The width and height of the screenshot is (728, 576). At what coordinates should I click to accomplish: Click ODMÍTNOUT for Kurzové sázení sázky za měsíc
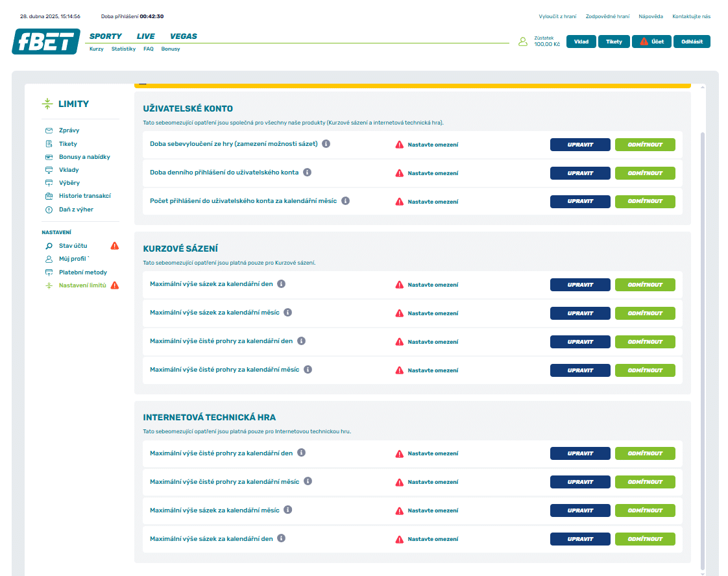[x=645, y=313]
